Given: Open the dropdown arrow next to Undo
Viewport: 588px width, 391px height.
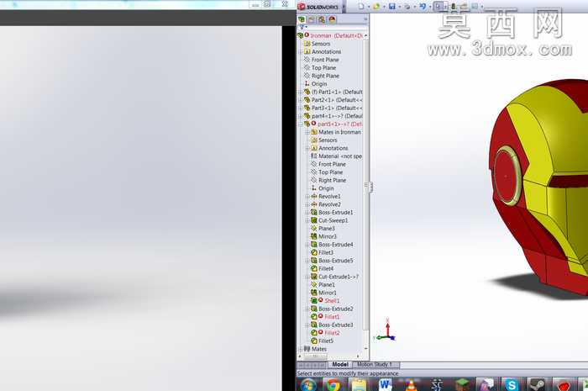Looking at the screenshot, I should (x=430, y=7).
